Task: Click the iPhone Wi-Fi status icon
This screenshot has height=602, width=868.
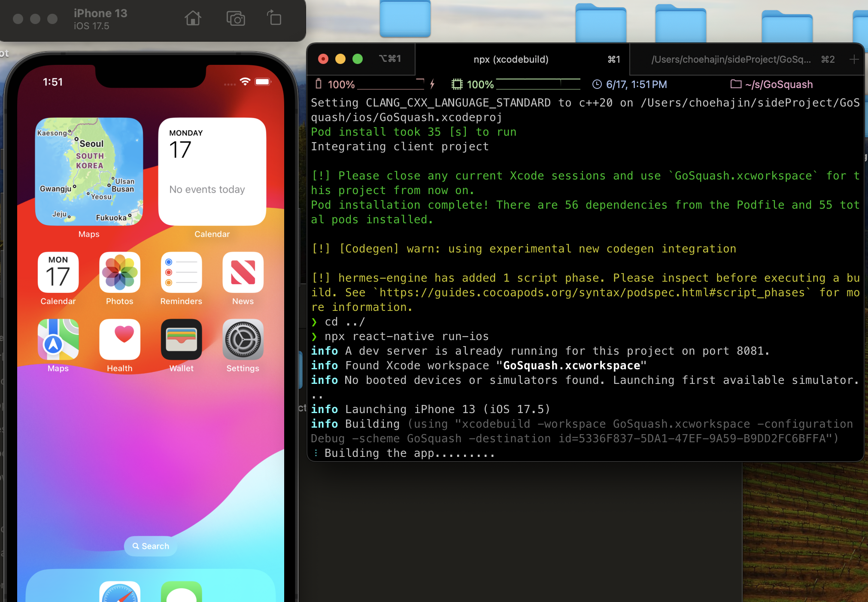Action: pos(245,82)
